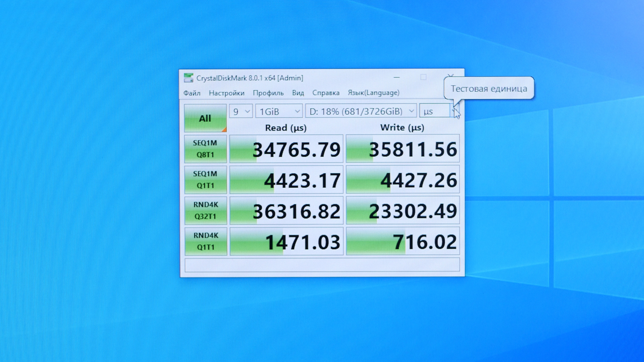
Task: Run all benchmarks with All button
Action: [x=206, y=118]
